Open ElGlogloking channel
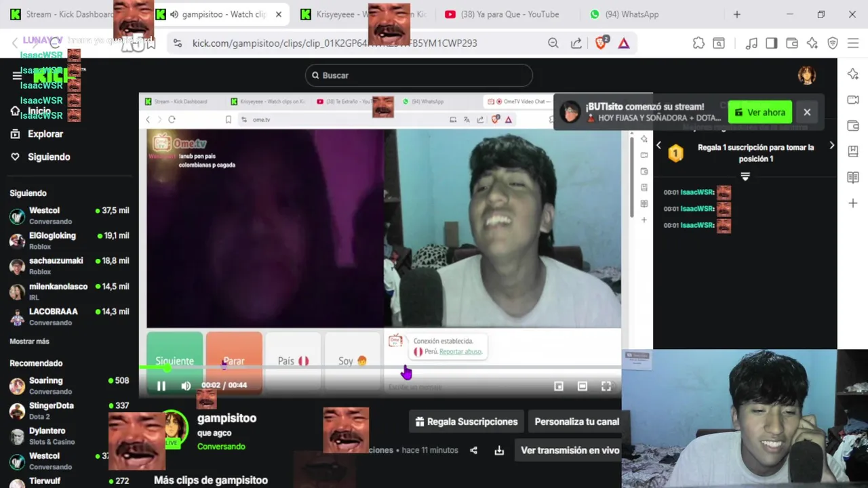Screen dimensions: 868x488 (68, 241)
